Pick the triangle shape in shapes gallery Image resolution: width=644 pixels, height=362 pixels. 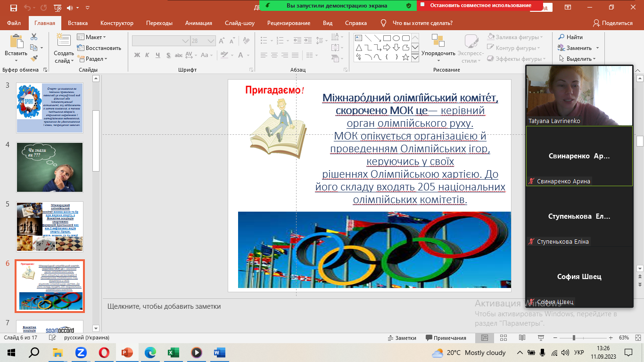point(358,48)
